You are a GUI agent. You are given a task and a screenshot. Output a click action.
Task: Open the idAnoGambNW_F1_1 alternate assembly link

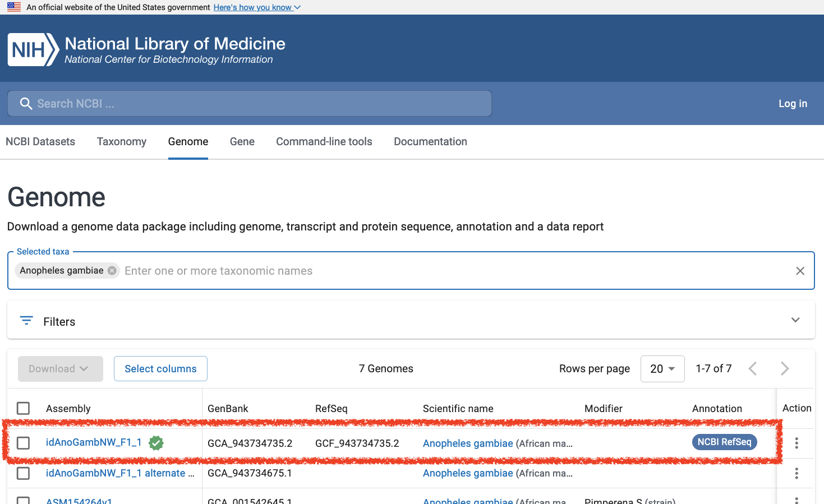[x=120, y=473]
